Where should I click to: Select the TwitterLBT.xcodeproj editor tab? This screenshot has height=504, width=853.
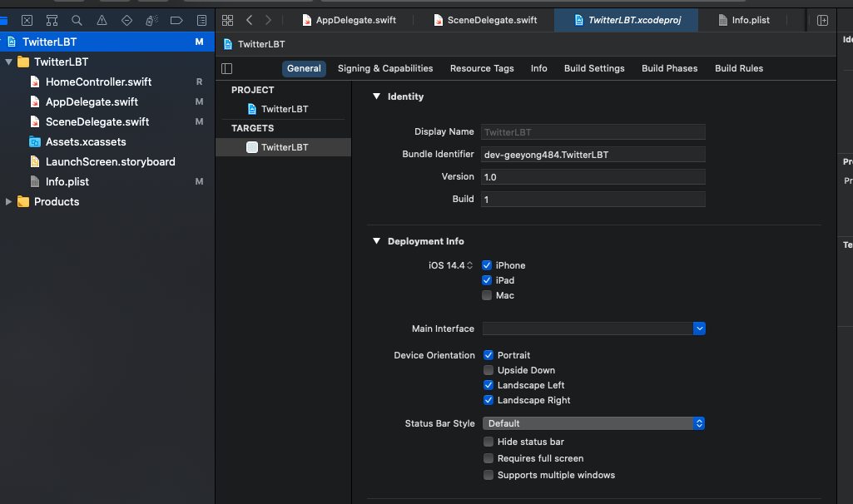click(627, 20)
